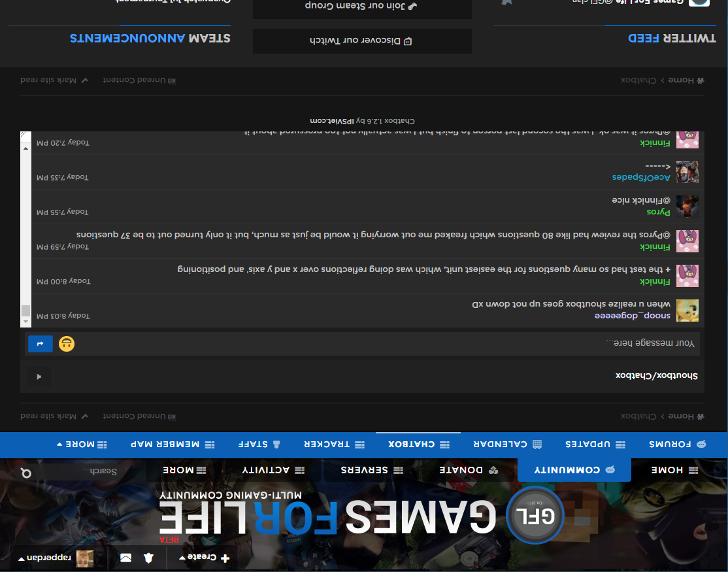Toggle the Shoutbox/Chatbox collapse arrow button

39,377
